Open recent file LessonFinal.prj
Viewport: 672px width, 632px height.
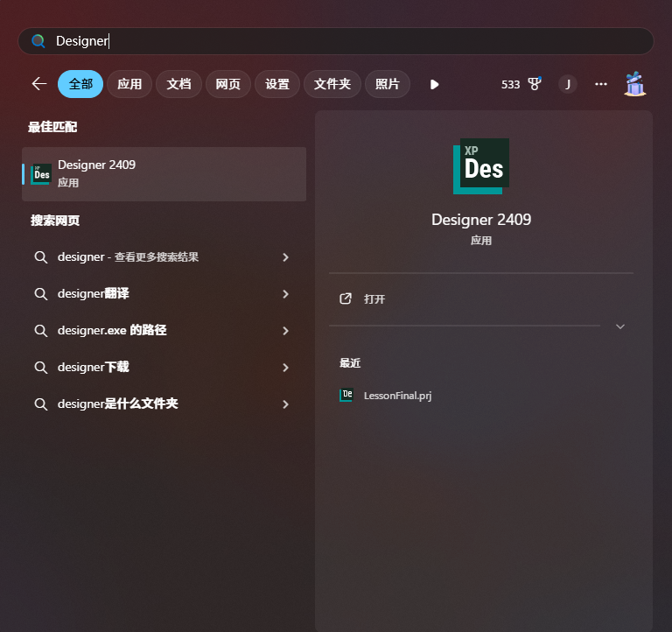pos(397,396)
